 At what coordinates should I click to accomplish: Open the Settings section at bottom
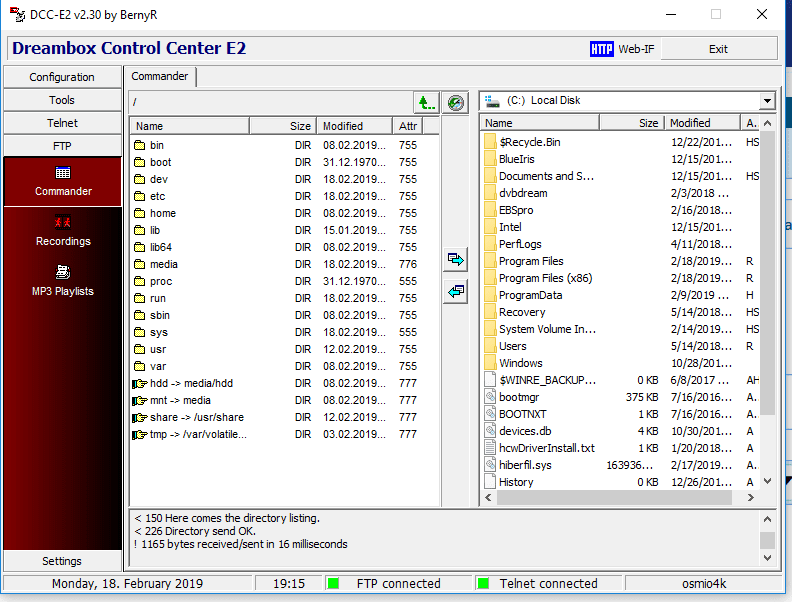point(62,561)
